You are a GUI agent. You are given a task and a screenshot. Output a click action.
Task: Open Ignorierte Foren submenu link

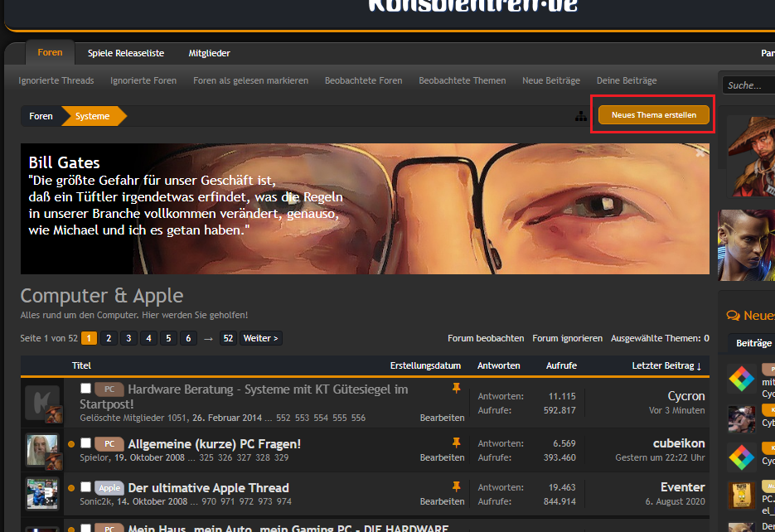tap(143, 80)
